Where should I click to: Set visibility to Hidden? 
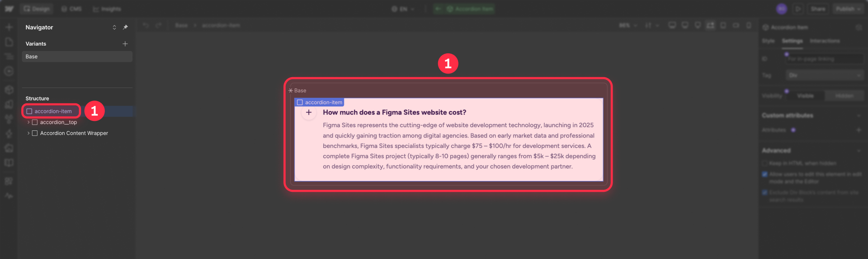[x=844, y=96]
